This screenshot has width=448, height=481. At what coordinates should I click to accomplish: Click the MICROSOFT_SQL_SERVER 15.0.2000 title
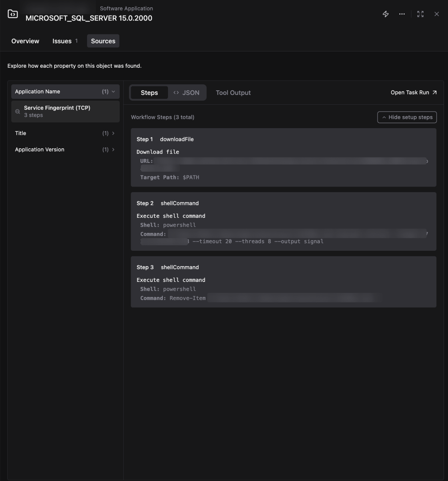click(89, 18)
